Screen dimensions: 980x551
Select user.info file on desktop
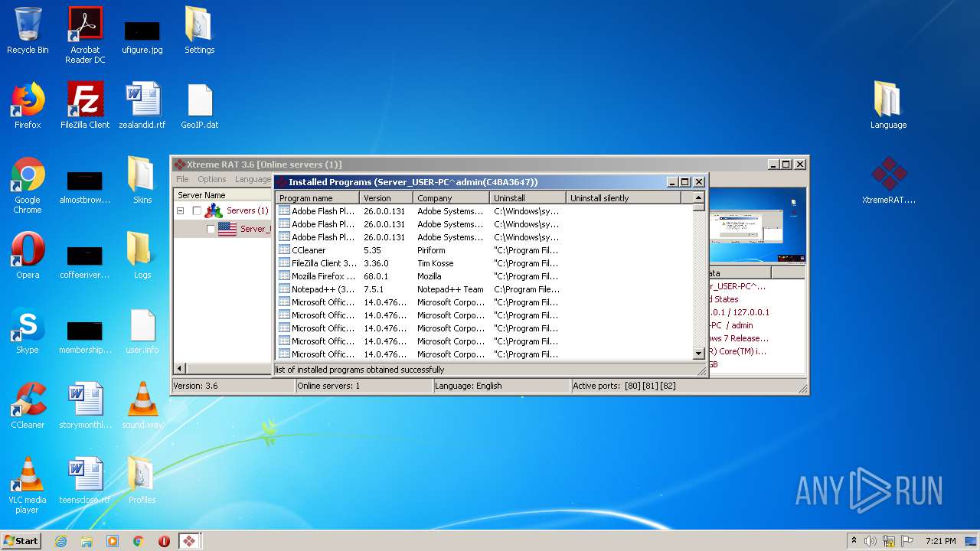point(142,331)
